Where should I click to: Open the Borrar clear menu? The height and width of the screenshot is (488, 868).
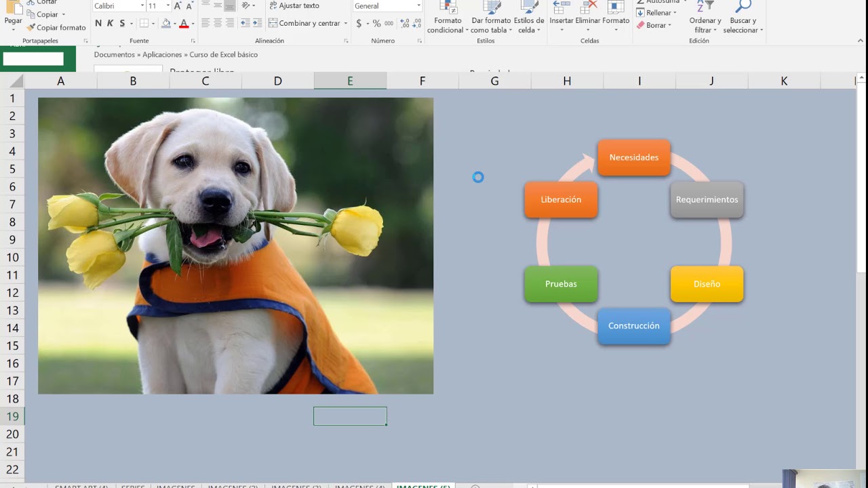653,25
